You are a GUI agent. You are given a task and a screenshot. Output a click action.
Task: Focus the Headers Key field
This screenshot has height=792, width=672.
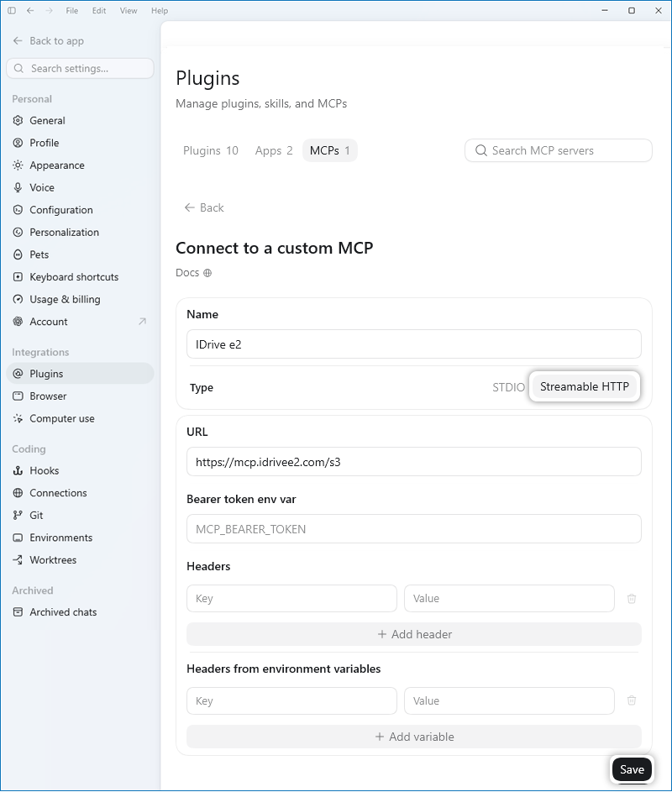(291, 599)
